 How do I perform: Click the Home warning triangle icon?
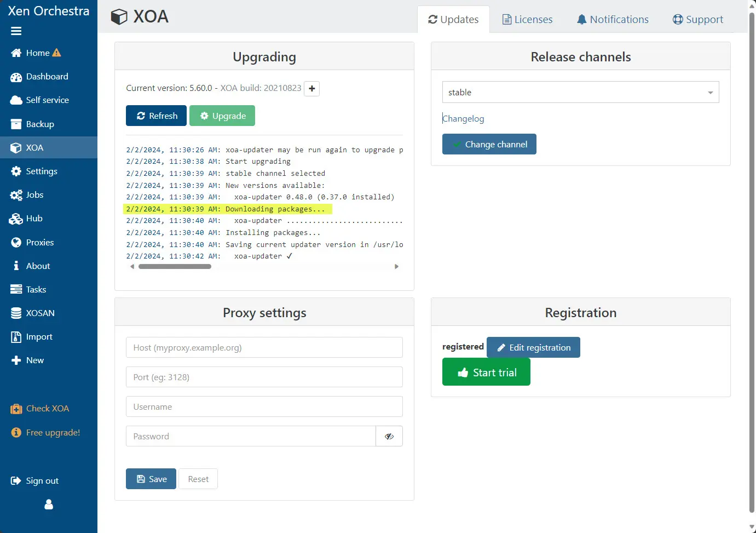click(56, 53)
